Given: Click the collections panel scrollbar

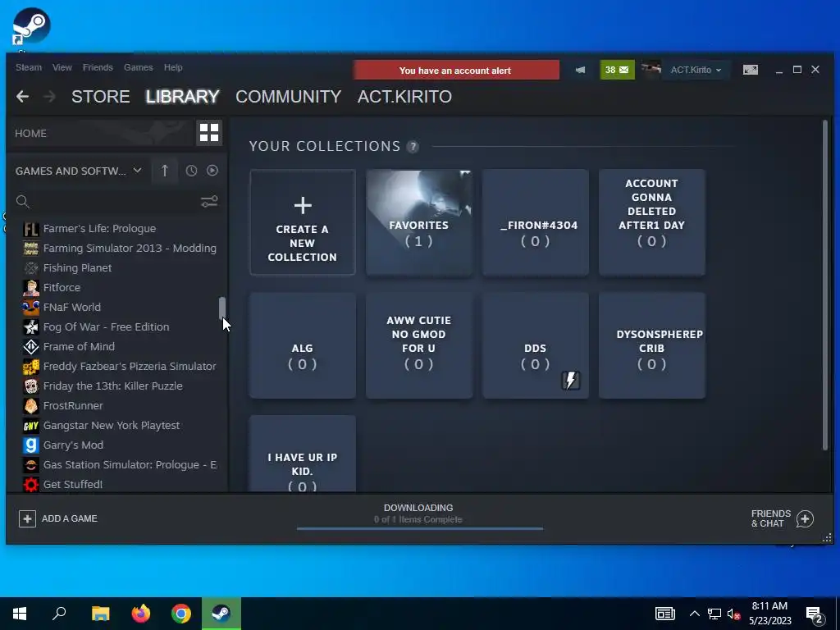Looking at the screenshot, I should (825, 285).
